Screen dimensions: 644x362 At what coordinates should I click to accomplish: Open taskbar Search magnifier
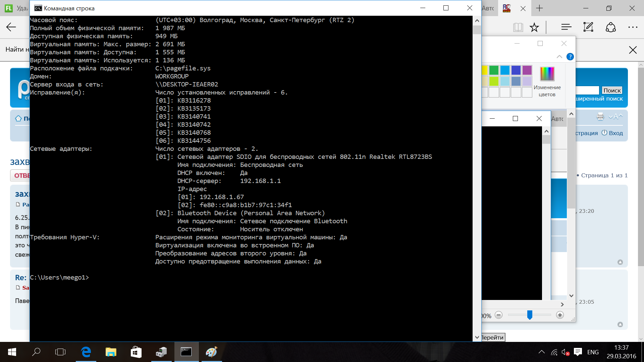pyautogui.click(x=36, y=352)
